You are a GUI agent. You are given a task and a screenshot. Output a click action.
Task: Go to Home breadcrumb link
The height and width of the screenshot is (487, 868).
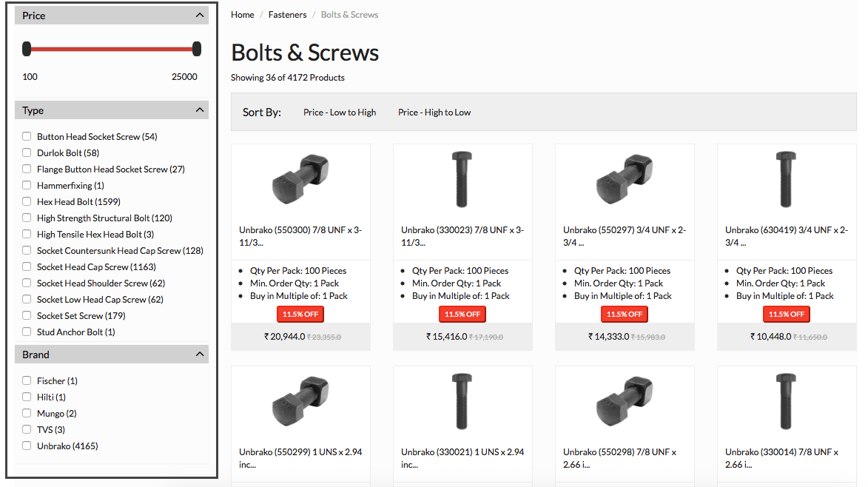click(243, 14)
